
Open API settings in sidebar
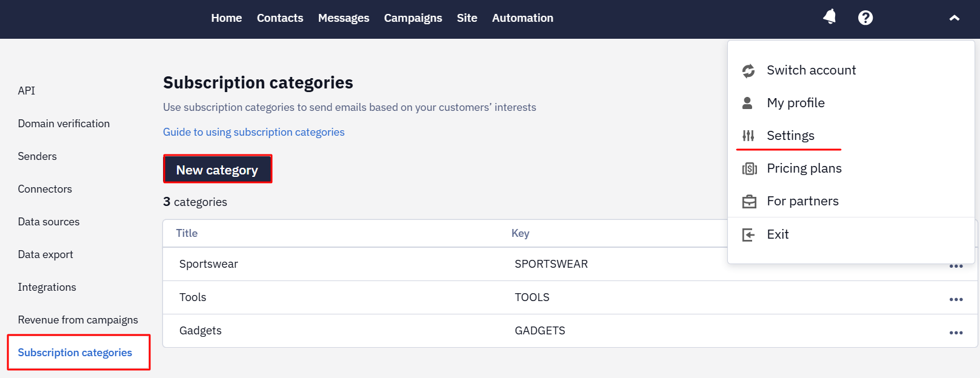coord(27,91)
